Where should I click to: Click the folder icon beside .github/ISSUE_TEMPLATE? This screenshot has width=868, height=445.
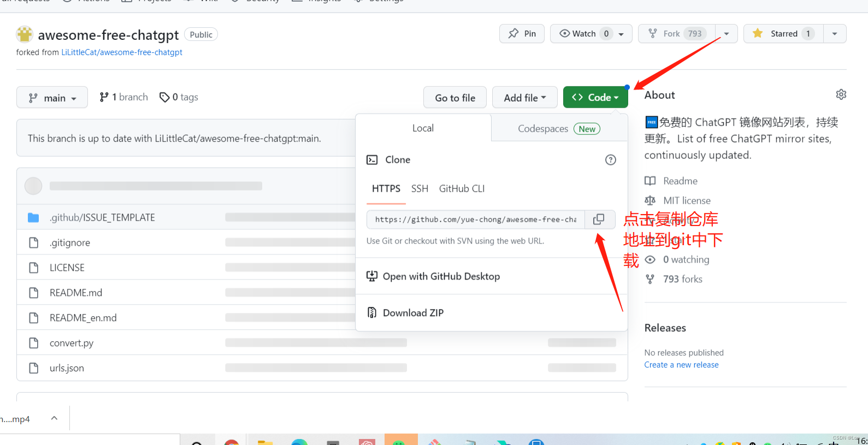33,217
